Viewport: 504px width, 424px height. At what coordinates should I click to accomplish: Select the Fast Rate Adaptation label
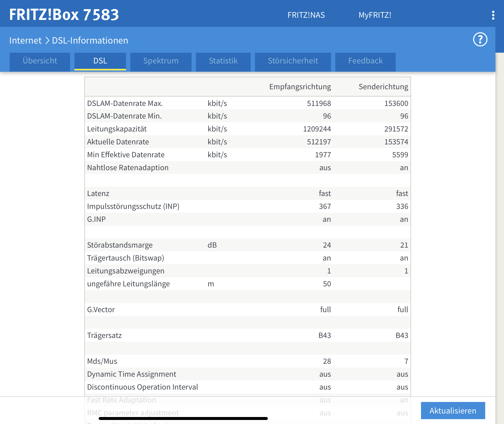(122, 400)
